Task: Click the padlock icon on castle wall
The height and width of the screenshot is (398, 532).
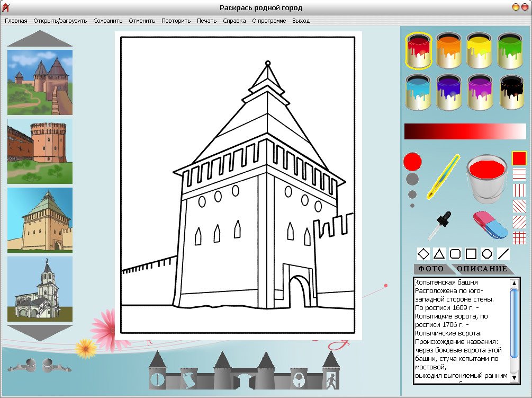Action: coord(299,379)
